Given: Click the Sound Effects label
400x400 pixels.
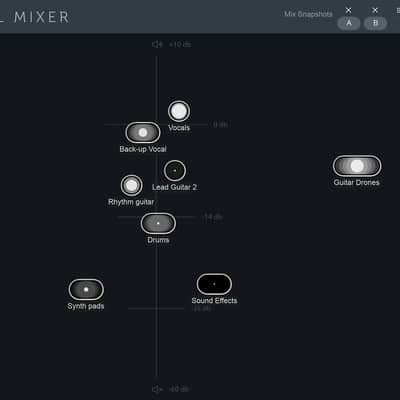Looking at the screenshot, I should click(x=214, y=301).
